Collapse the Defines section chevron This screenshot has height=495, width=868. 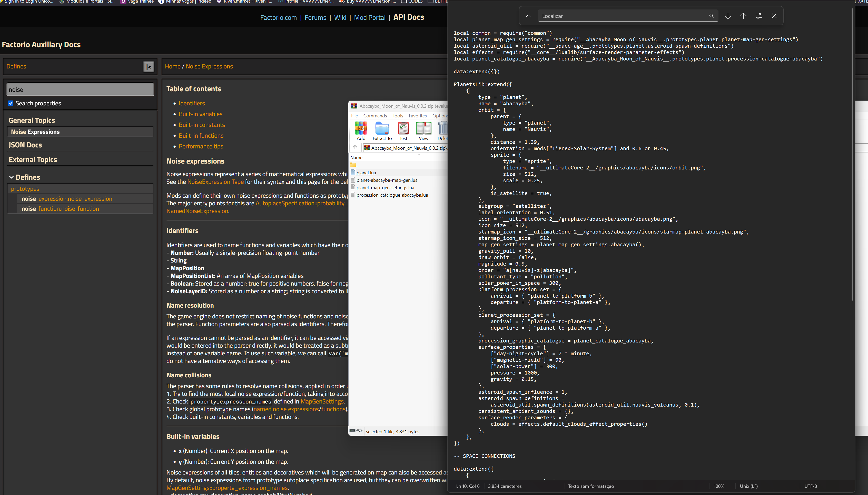pyautogui.click(x=11, y=177)
